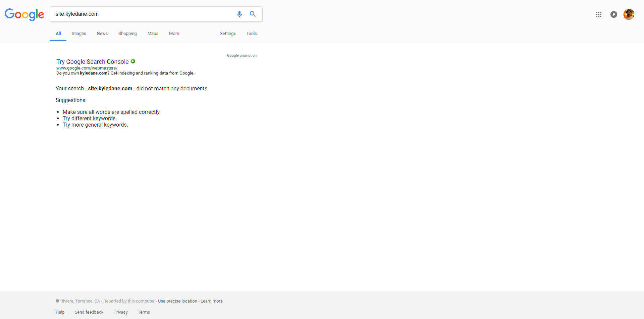
Task: Switch to the Shopping tab
Action: coord(127,34)
